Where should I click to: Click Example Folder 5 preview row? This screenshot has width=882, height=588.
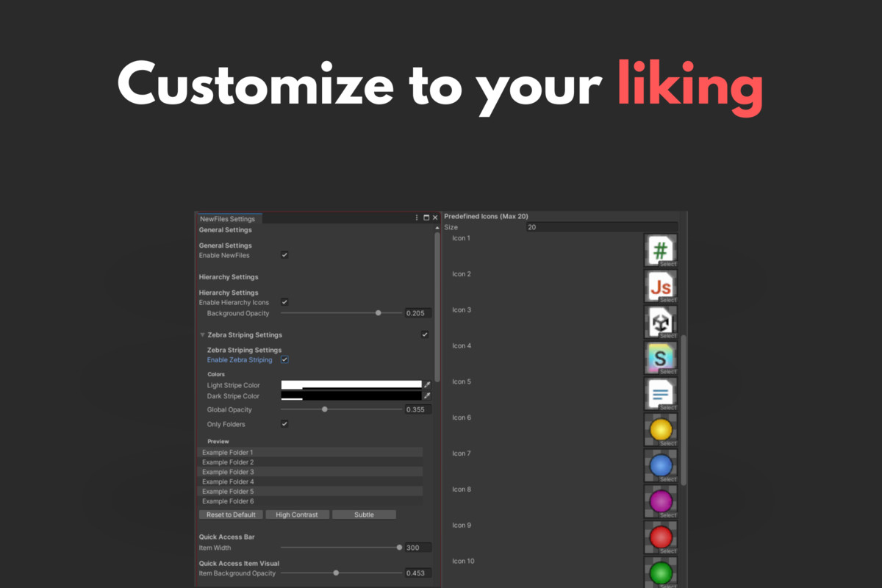coord(310,491)
